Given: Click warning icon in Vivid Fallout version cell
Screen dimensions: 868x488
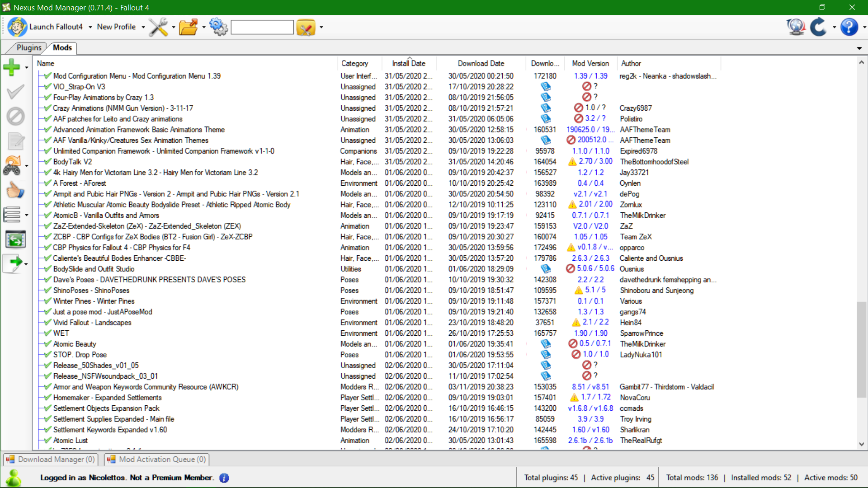Looking at the screenshot, I should click(576, 323).
